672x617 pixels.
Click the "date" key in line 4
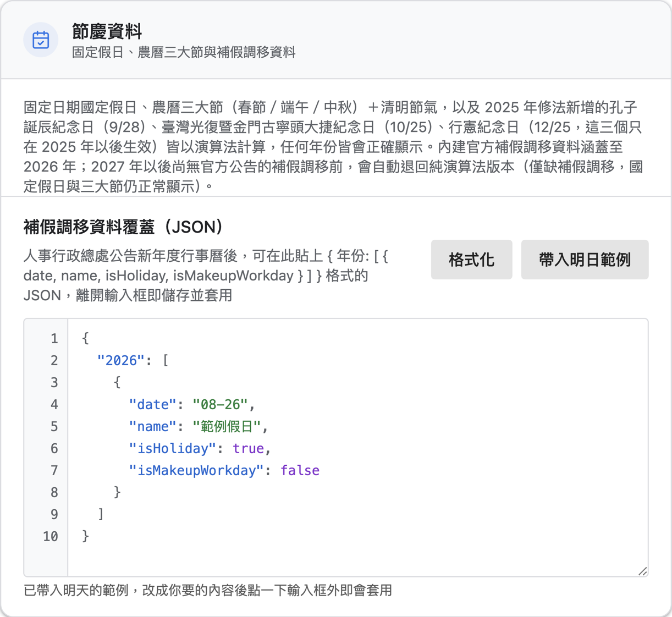152,404
